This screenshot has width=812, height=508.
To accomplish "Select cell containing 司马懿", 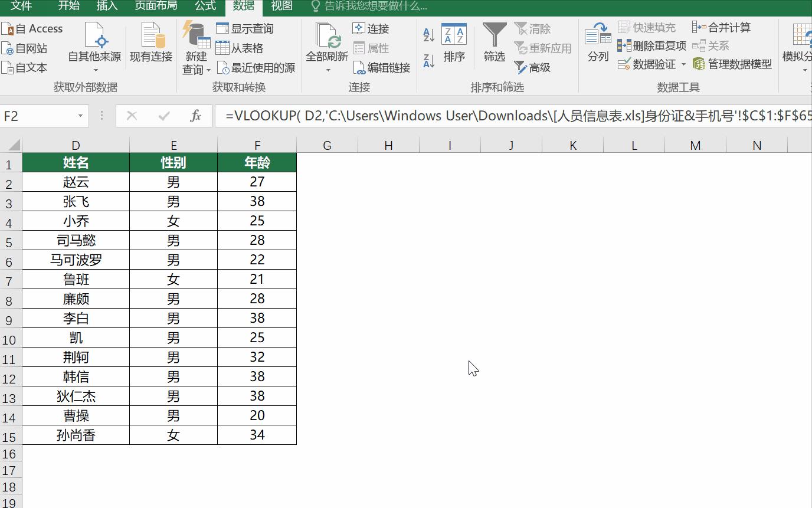I will 76,241.
